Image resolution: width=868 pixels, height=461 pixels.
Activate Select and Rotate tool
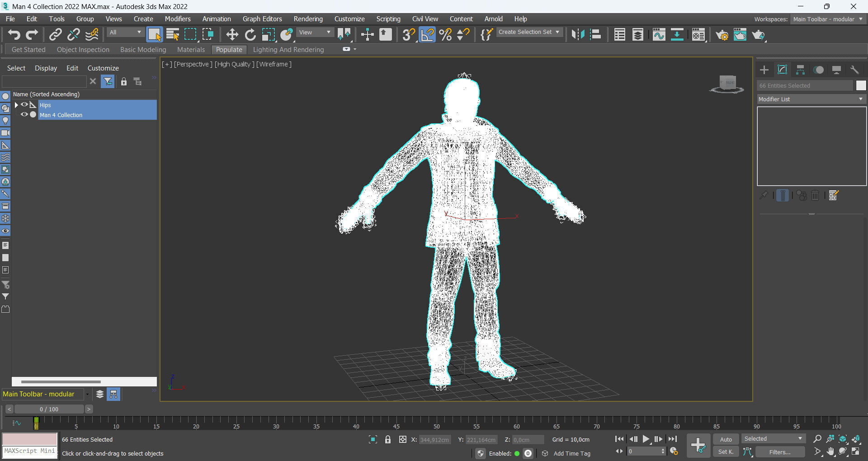pos(250,35)
